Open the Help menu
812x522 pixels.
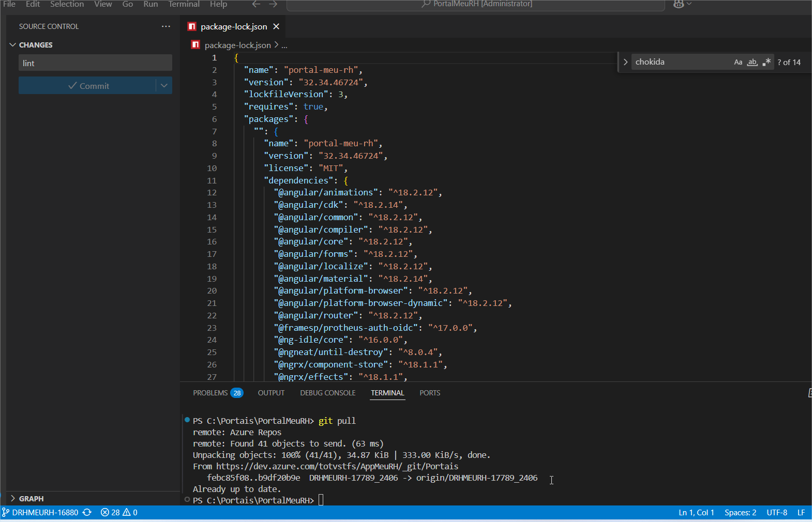coord(218,4)
